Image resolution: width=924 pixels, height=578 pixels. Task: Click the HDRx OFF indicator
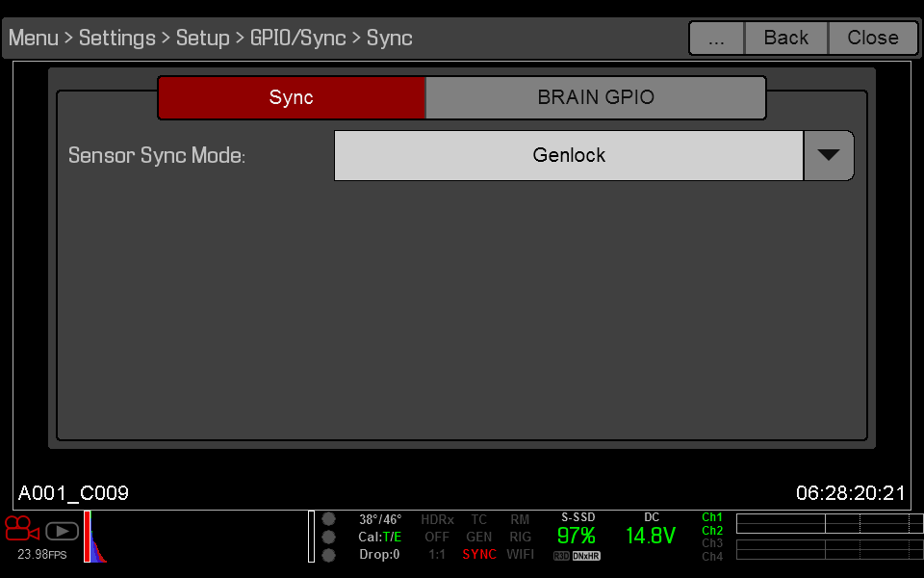[x=437, y=529]
